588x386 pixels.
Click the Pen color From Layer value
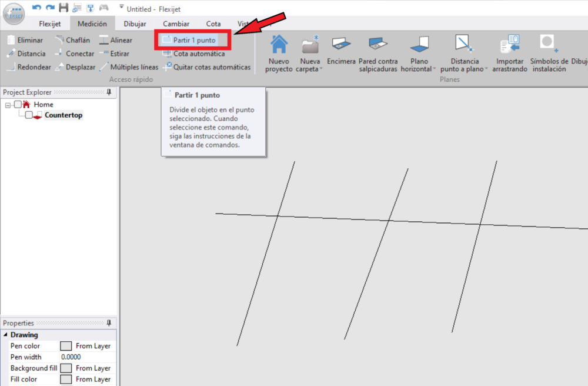93,346
